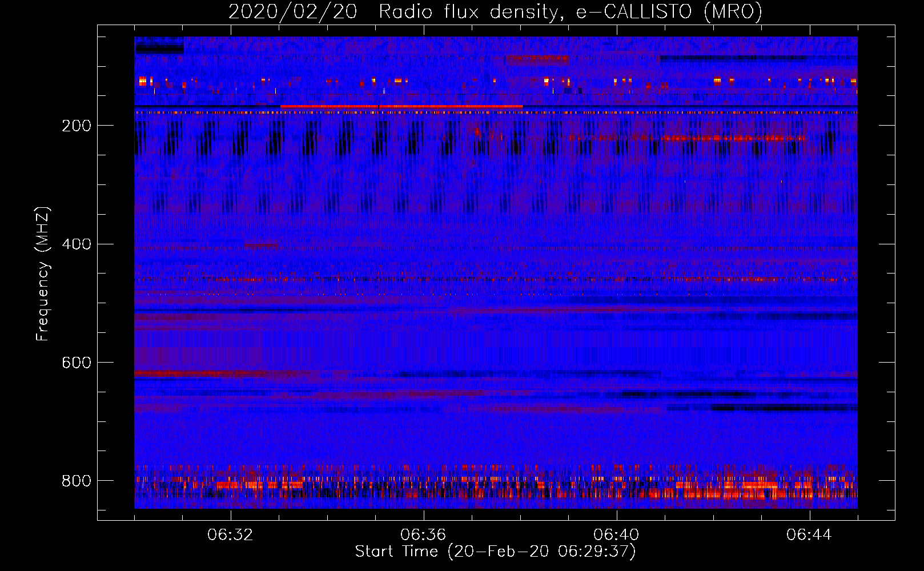The height and width of the screenshot is (571, 924).
Task: Click the 06:44 time tick label
Action: click(809, 535)
